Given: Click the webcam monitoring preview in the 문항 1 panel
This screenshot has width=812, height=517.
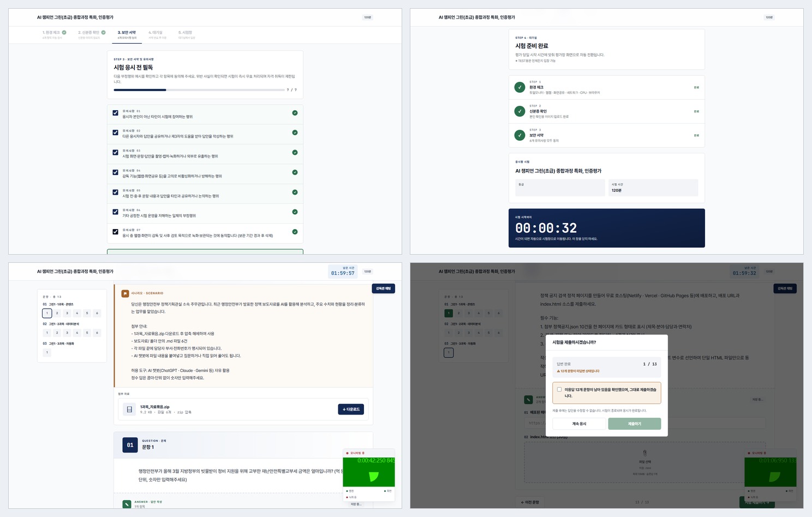Looking at the screenshot, I should 369,472.
